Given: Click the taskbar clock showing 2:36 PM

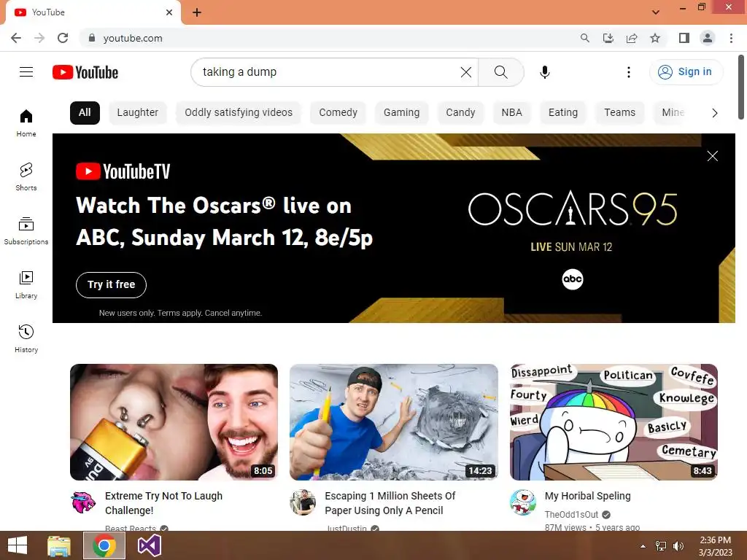Looking at the screenshot, I should [x=715, y=546].
